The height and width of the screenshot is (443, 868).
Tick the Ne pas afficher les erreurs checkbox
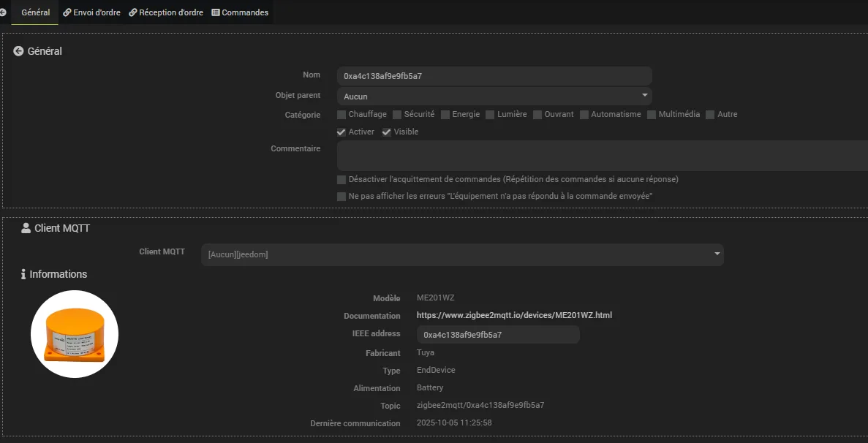[x=341, y=197]
